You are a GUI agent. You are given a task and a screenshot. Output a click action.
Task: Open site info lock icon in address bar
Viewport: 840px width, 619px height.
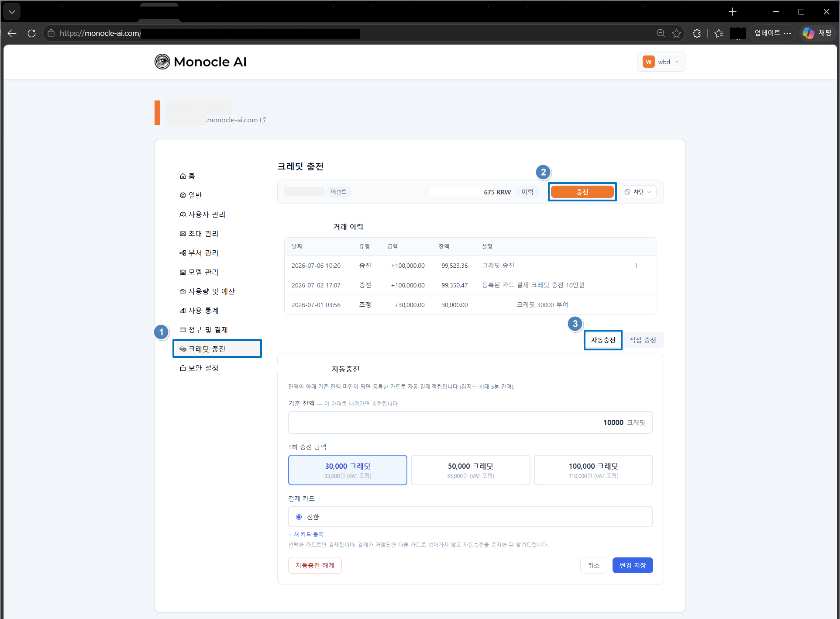(x=51, y=33)
